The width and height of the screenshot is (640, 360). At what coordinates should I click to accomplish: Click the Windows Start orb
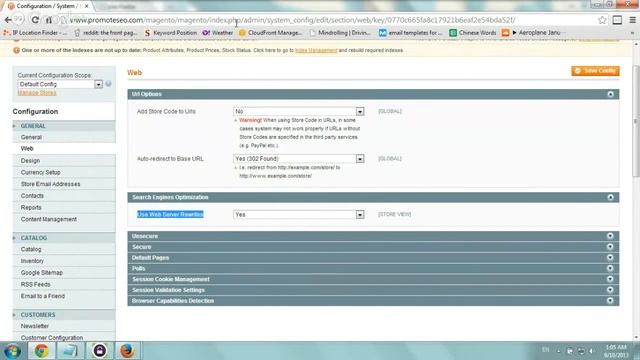(x=12, y=351)
